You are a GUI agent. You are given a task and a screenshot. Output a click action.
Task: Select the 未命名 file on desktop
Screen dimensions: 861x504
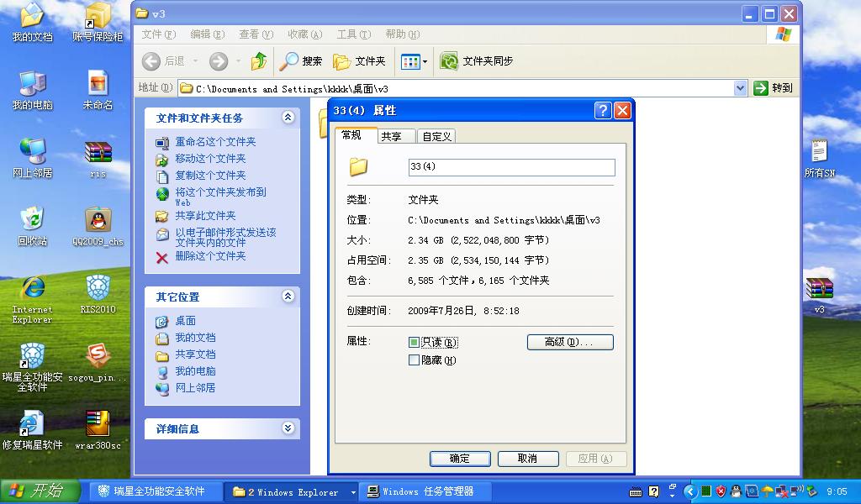tap(98, 89)
